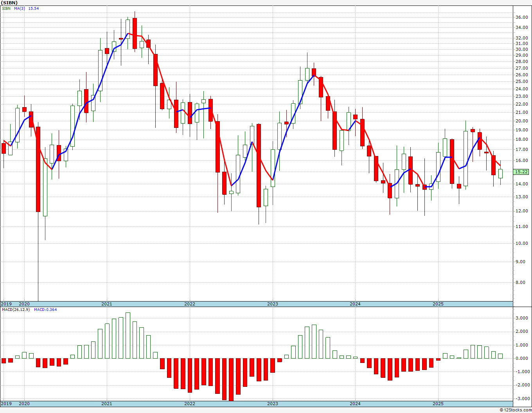
Task: Click the 15.22 current price tag
Action: click(x=521, y=172)
